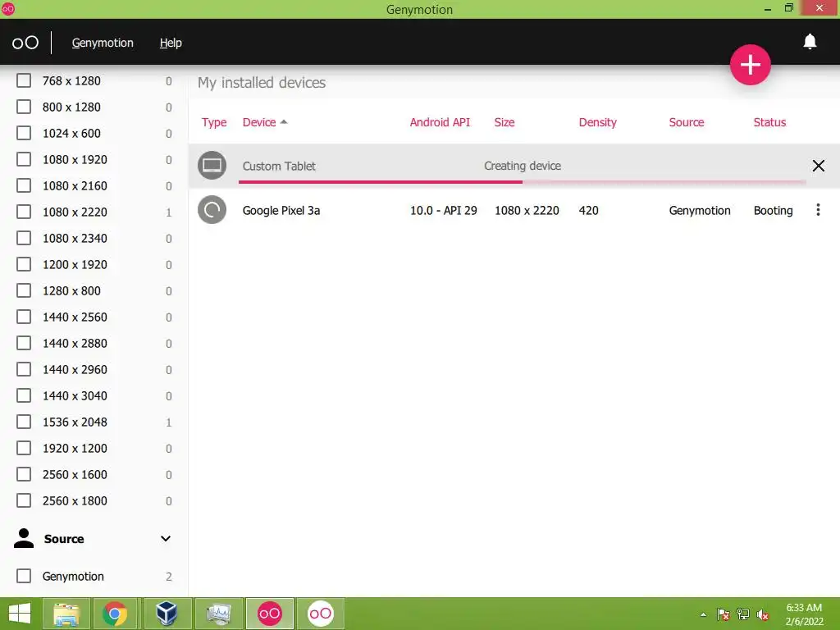Open the Google Pixel 3a three-dot options menu
The width and height of the screenshot is (840, 630).
818,210
